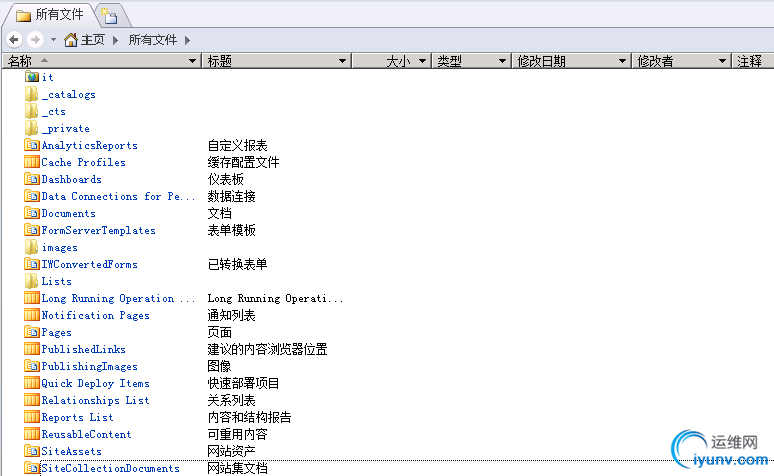The height and width of the screenshot is (476, 774).
Task: Click the PublishingImages library icon
Action: 32,366
